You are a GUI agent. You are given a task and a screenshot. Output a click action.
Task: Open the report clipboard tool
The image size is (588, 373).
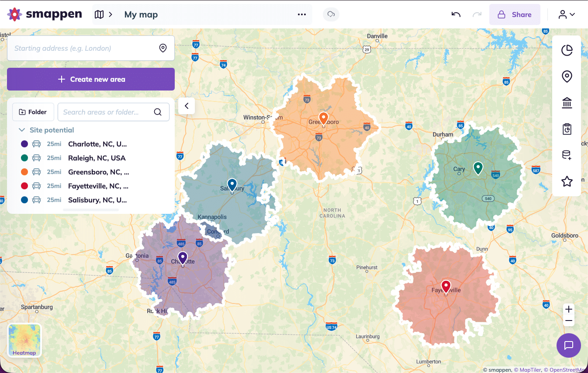(567, 129)
